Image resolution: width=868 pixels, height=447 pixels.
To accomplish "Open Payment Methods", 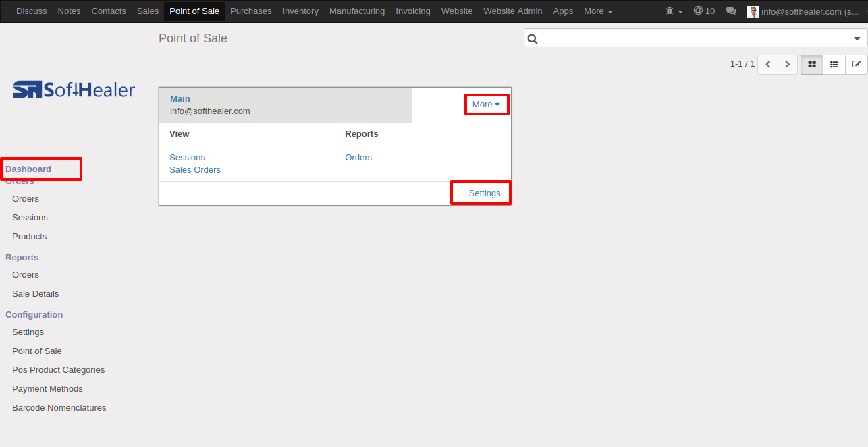I will coord(47,389).
